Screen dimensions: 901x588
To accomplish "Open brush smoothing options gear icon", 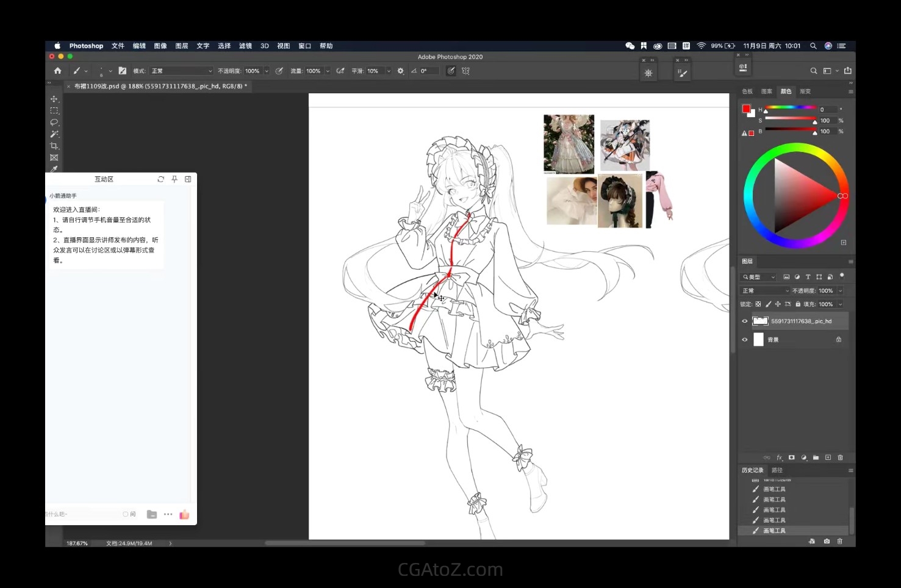I will coord(400,71).
